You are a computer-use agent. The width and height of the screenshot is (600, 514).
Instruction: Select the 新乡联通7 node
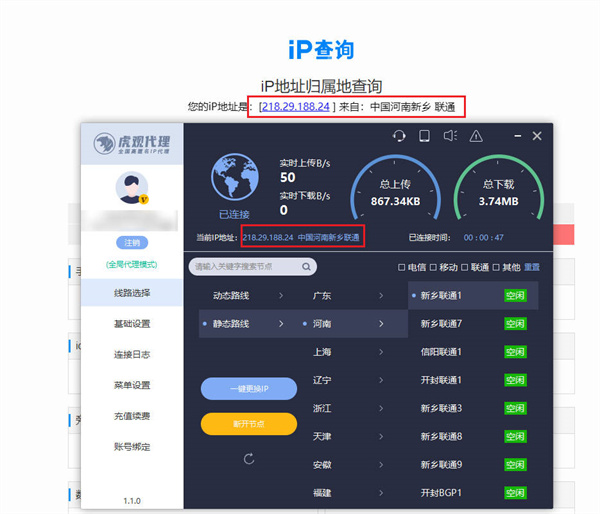[x=473, y=324]
